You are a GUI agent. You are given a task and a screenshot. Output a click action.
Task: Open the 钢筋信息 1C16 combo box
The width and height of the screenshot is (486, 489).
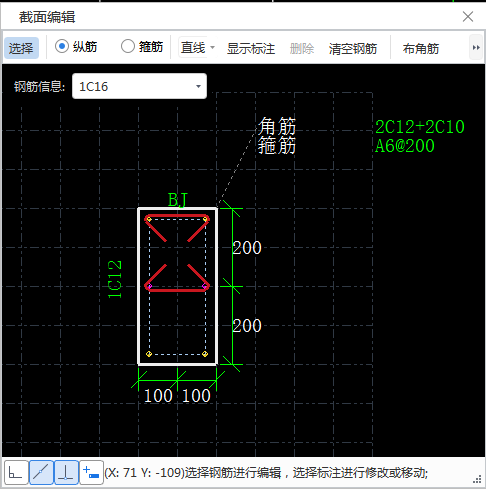tap(198, 87)
